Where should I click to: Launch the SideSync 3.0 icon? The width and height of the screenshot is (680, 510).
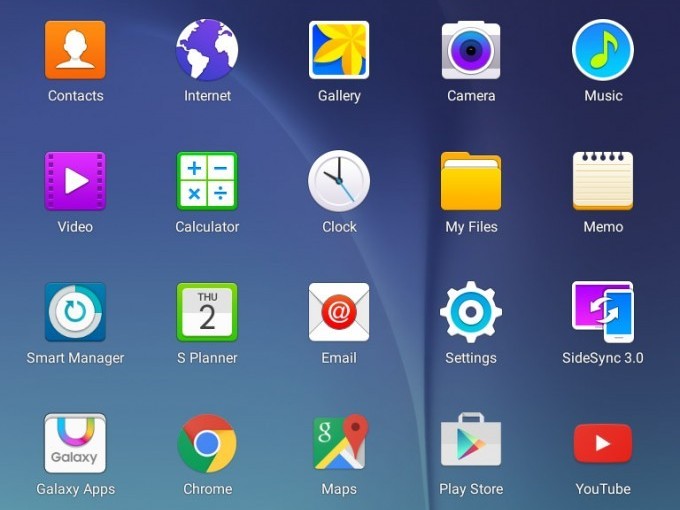coord(603,312)
